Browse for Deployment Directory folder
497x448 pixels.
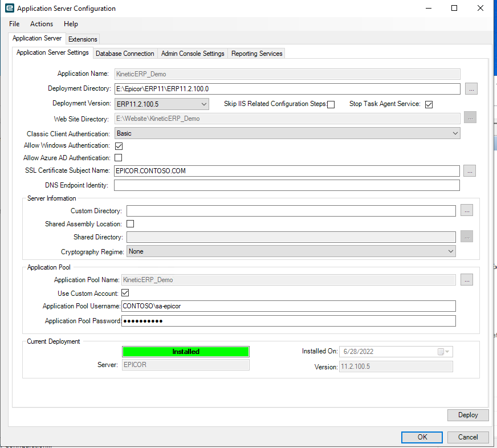[x=471, y=89]
